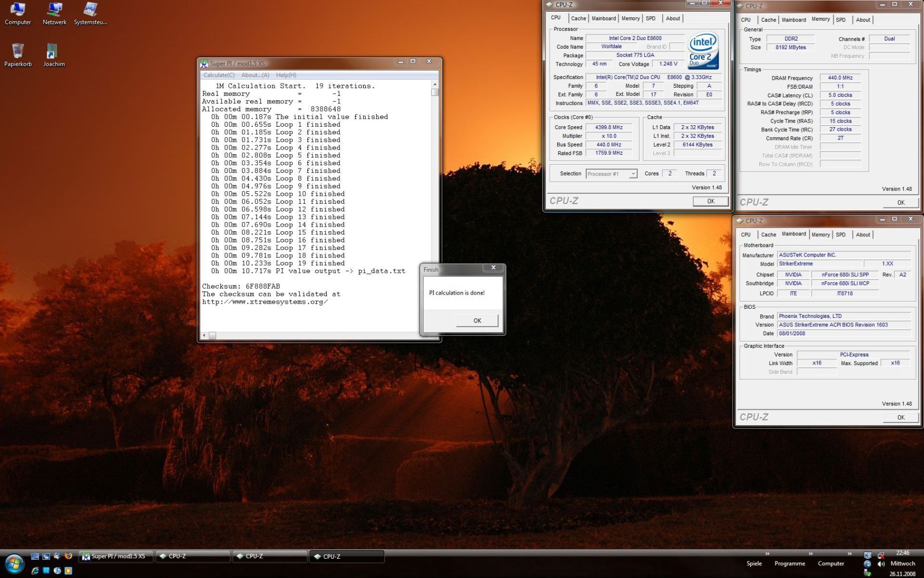
Task: Click the Name field Intel Core 2 Duo E8600
Action: click(635, 38)
